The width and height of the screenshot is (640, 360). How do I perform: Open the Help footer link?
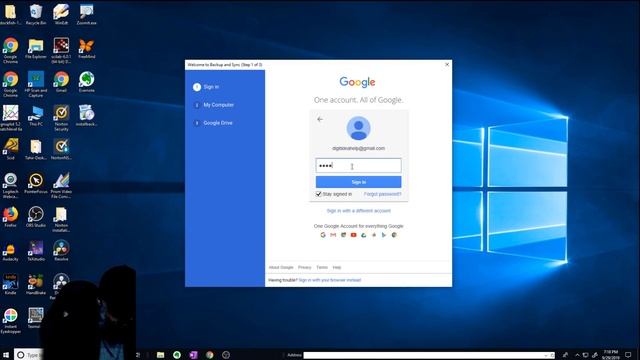pyautogui.click(x=337, y=267)
